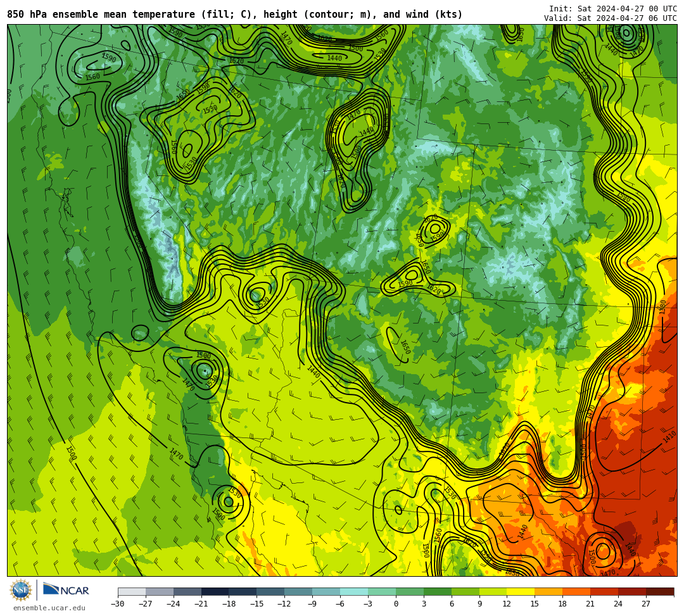Click the -30 tick label on the color bar
684x616 pixels.
coord(118,604)
